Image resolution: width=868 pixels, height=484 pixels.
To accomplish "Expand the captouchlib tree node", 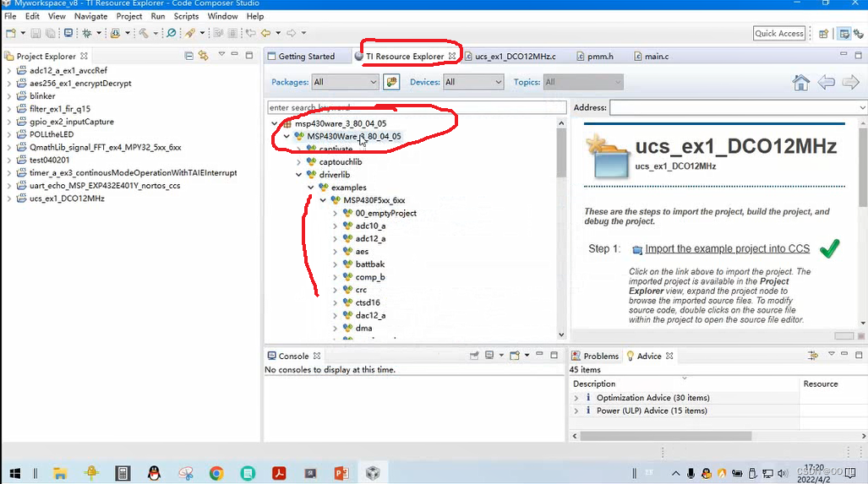I will tap(298, 162).
